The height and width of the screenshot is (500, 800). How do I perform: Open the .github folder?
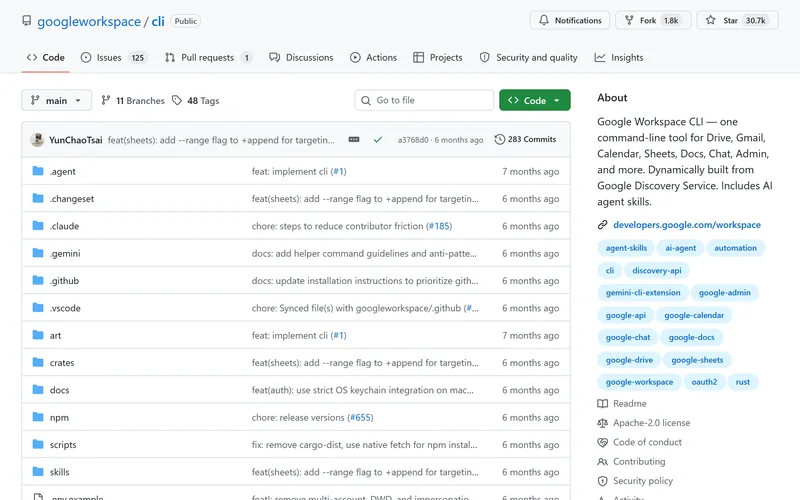[x=64, y=281]
